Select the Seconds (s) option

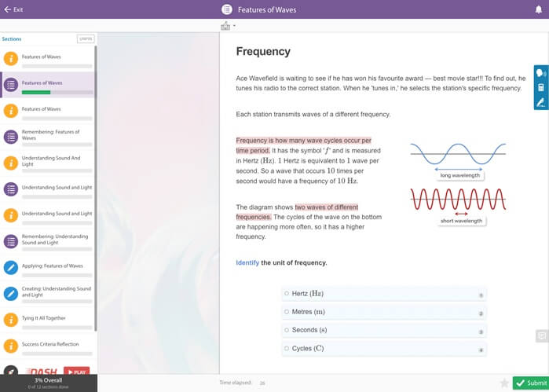coord(384,330)
